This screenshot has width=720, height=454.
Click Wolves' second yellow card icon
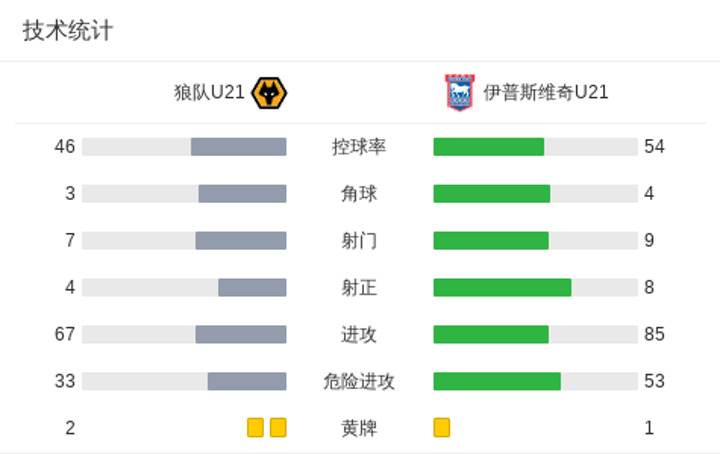(x=278, y=427)
